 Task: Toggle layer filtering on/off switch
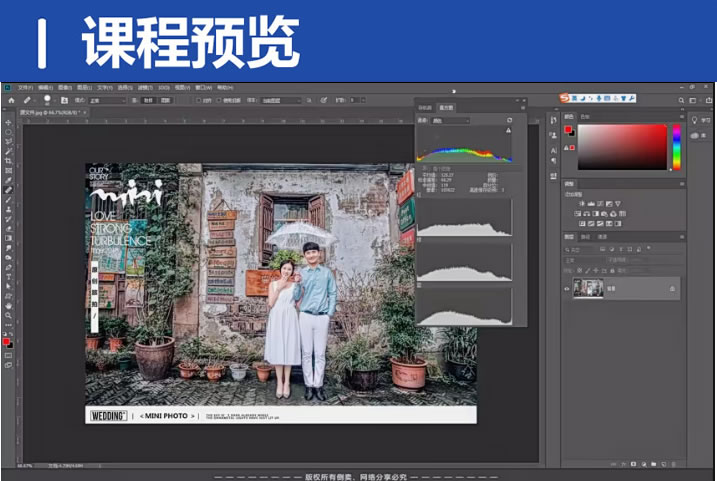648,248
